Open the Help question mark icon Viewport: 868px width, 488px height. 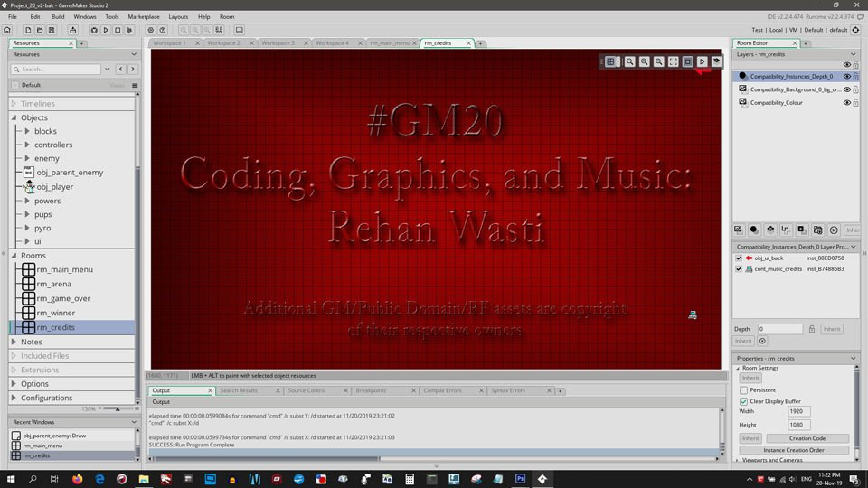coord(163,30)
